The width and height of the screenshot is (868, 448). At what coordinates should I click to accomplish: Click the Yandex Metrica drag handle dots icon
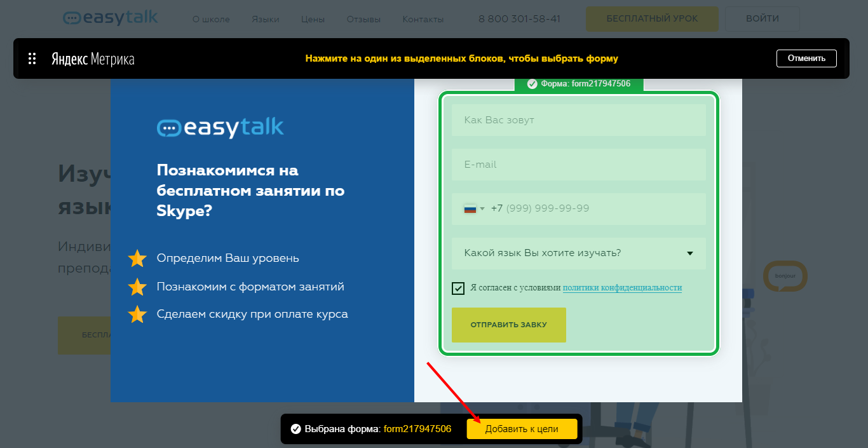[x=32, y=59]
